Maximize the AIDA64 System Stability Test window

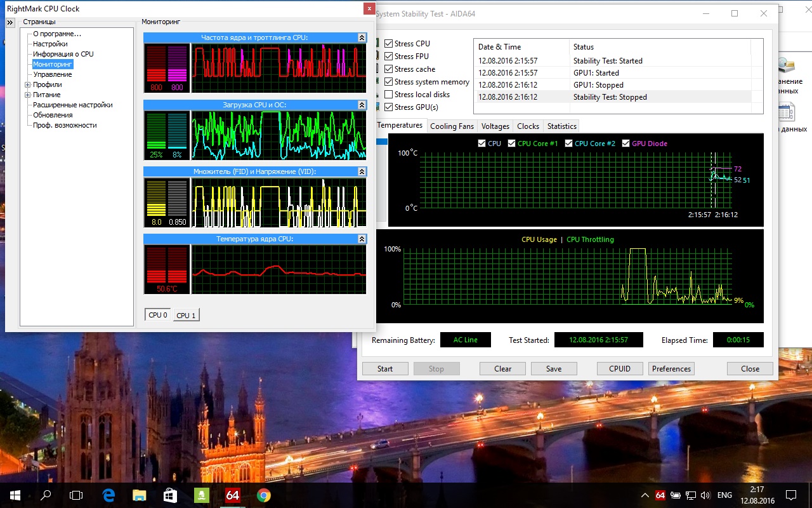coord(735,13)
